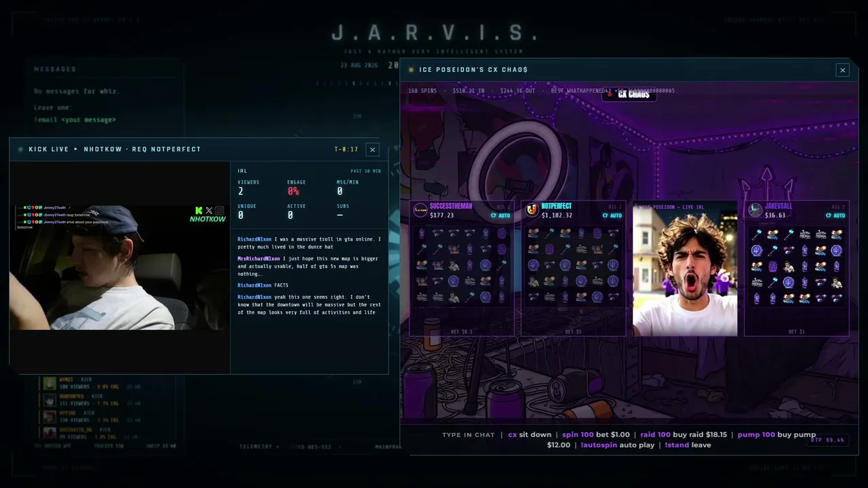868x488 pixels.
Task: Click JAKEVSALL's avatar icon
Action: click(755, 210)
